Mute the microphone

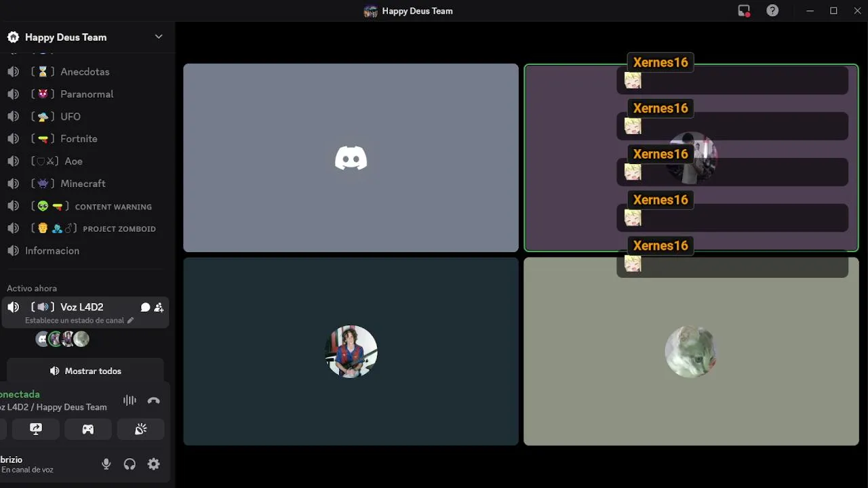106,464
